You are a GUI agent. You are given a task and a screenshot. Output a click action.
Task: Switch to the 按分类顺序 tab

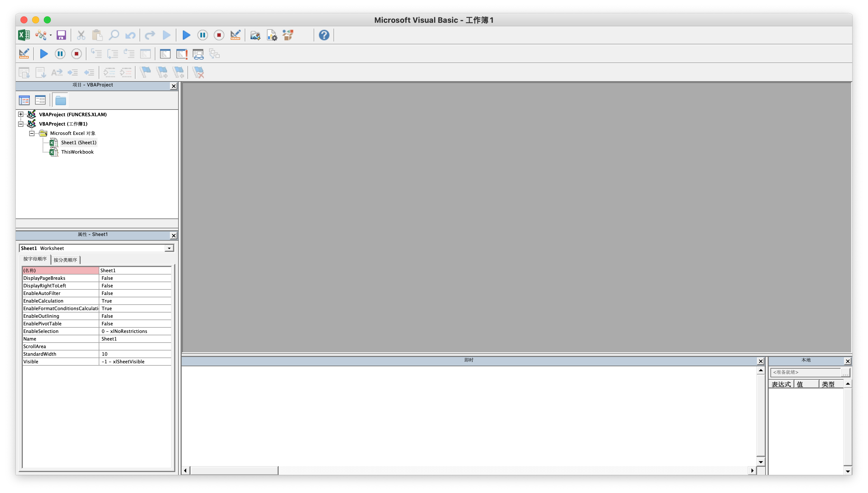click(65, 260)
